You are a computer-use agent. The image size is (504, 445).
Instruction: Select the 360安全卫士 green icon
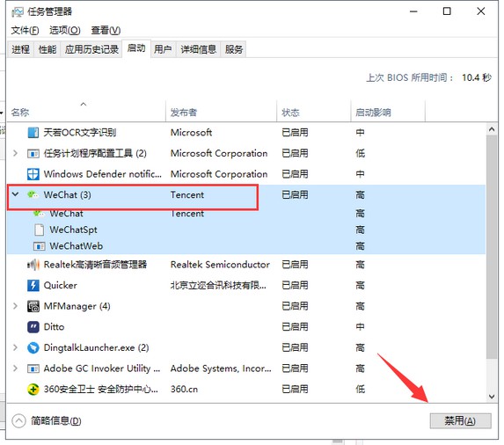coord(33,389)
